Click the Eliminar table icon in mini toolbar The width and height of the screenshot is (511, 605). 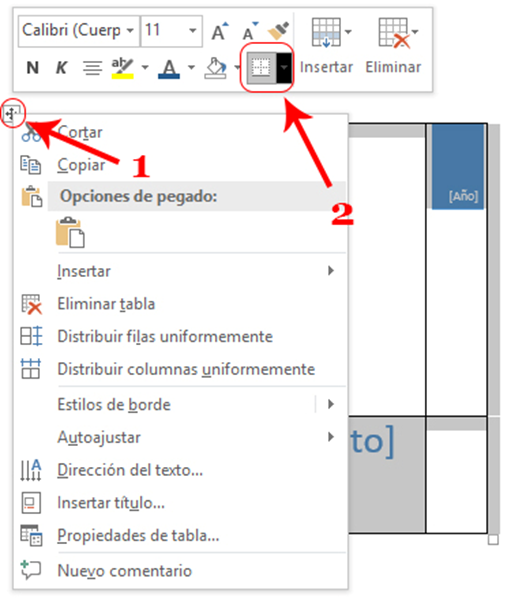tap(394, 33)
